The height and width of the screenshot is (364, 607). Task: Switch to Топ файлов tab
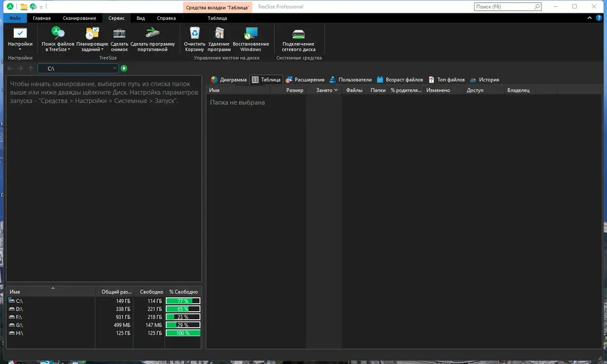pos(446,79)
